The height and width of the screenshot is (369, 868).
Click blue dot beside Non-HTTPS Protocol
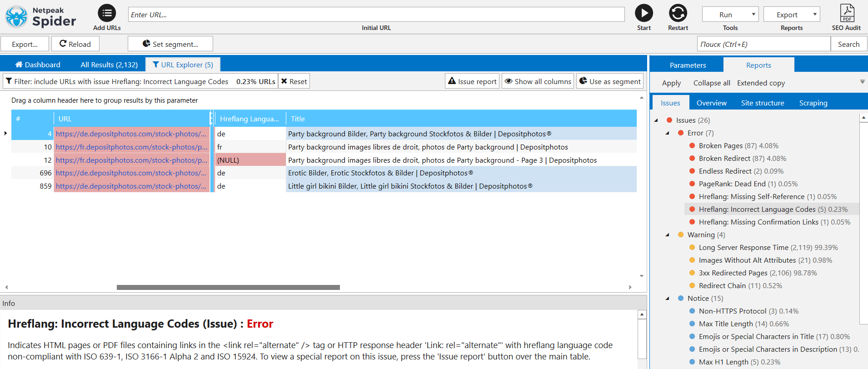pos(692,311)
